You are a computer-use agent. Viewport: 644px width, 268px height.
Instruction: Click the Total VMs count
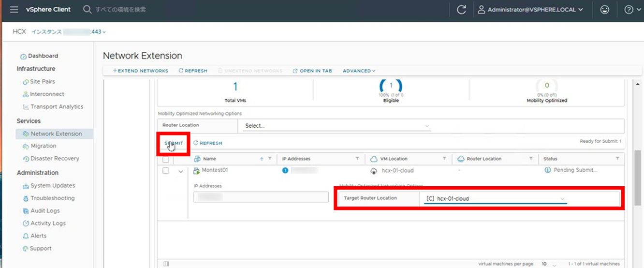click(x=235, y=87)
